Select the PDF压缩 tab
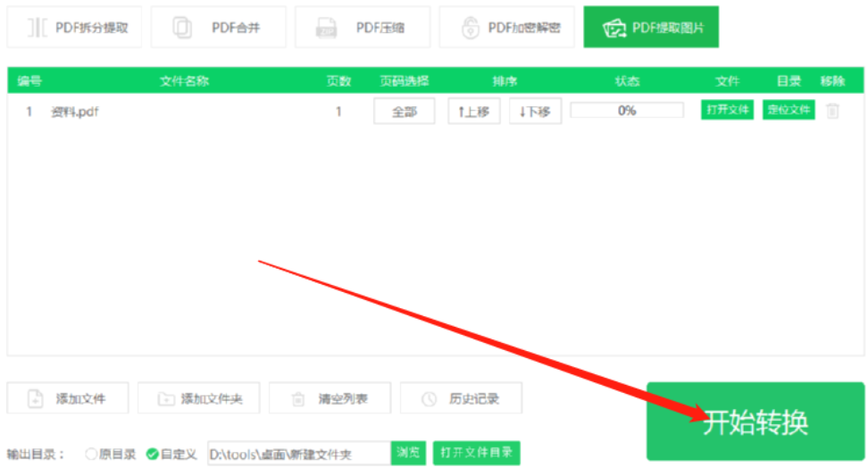This screenshot has height=476, width=868. click(363, 27)
